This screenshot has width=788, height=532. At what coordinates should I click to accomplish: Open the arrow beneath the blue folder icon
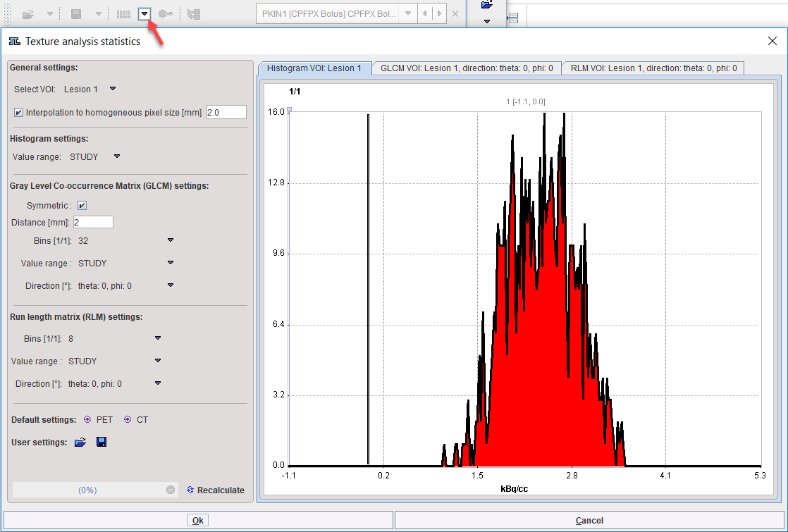point(486,22)
